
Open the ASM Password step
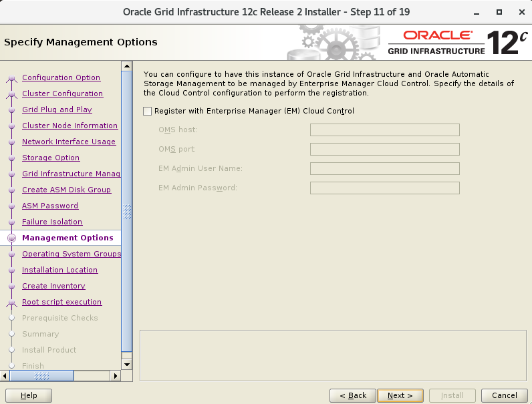coord(50,206)
